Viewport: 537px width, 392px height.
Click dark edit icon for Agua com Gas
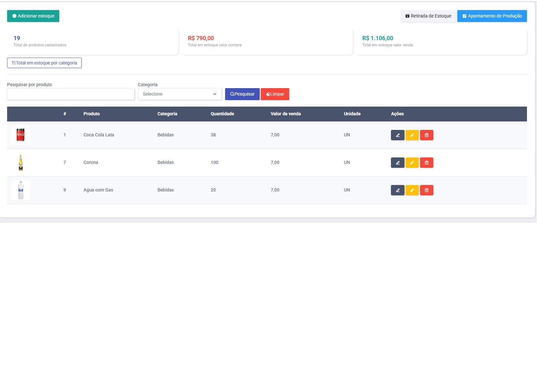[x=397, y=190]
